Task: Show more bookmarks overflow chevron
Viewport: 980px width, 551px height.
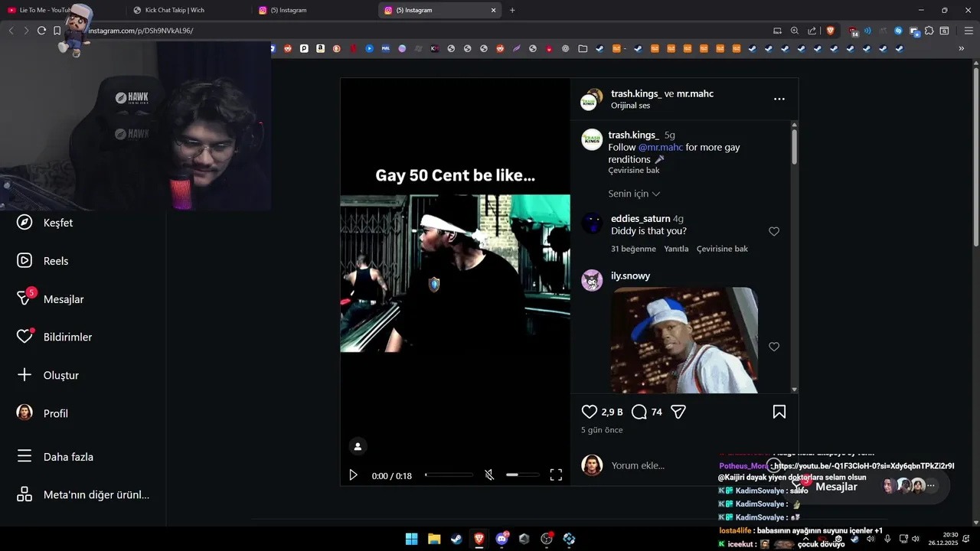Action: tap(961, 48)
